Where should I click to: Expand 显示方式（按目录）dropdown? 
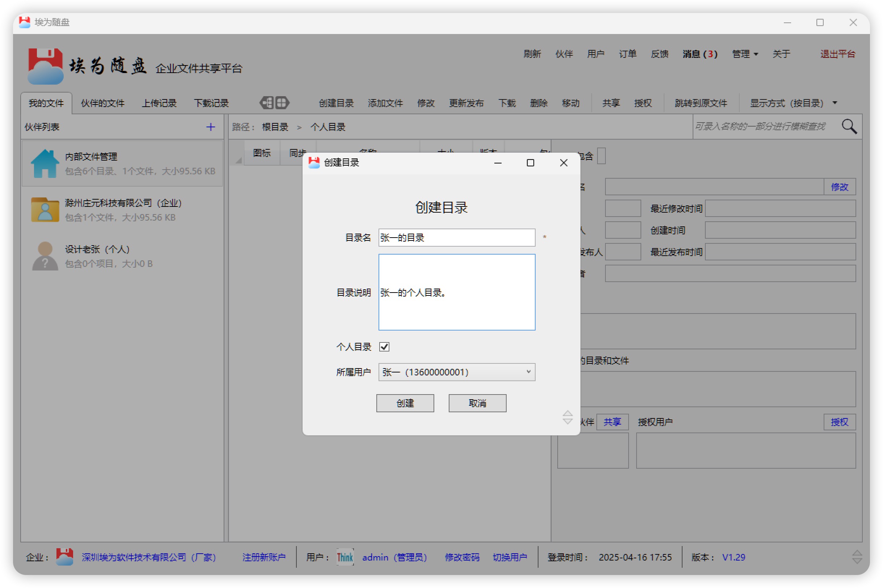794,103
